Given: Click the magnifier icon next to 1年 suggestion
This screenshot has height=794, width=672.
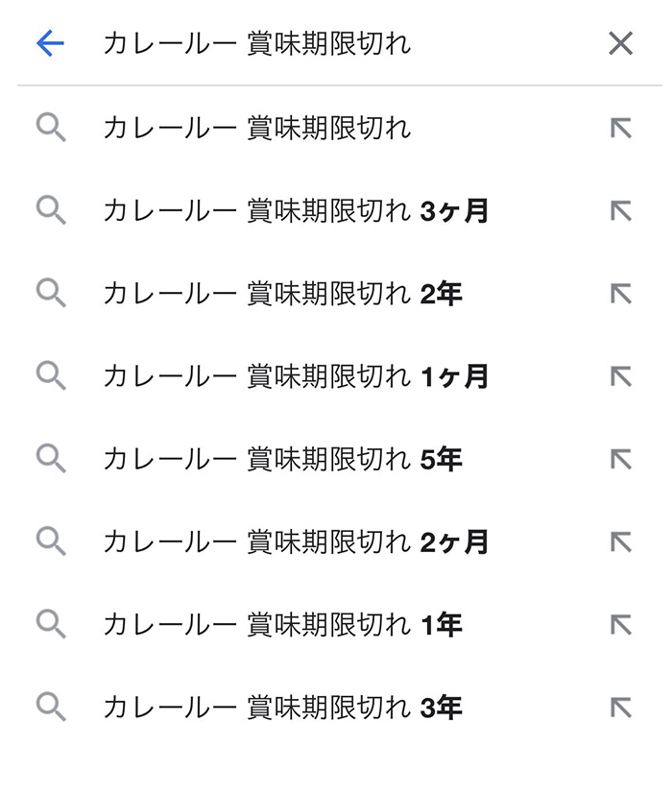Looking at the screenshot, I should 51,625.
